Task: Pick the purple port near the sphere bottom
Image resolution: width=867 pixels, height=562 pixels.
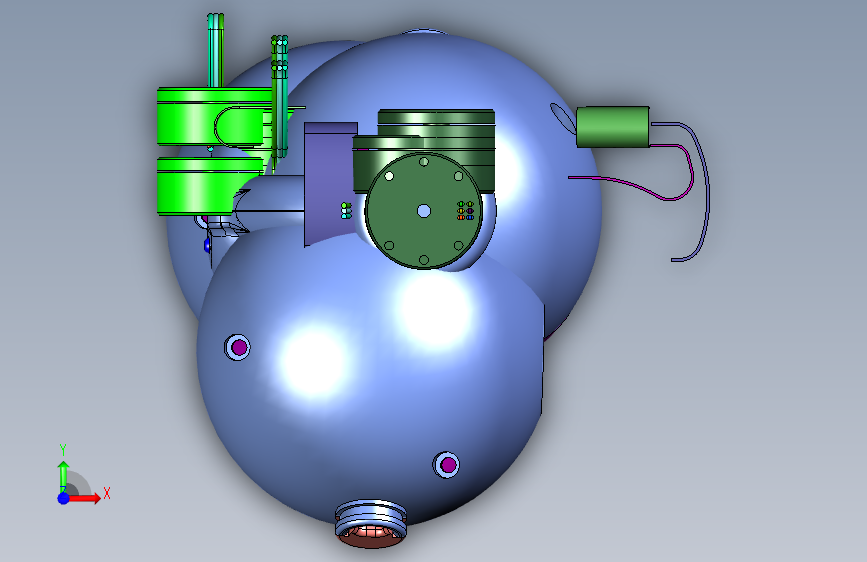Action: [x=447, y=465]
